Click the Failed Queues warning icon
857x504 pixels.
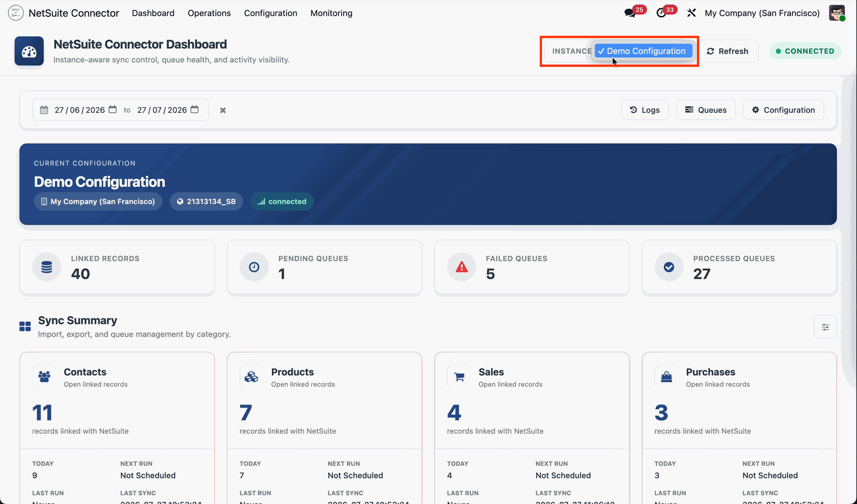point(462,267)
